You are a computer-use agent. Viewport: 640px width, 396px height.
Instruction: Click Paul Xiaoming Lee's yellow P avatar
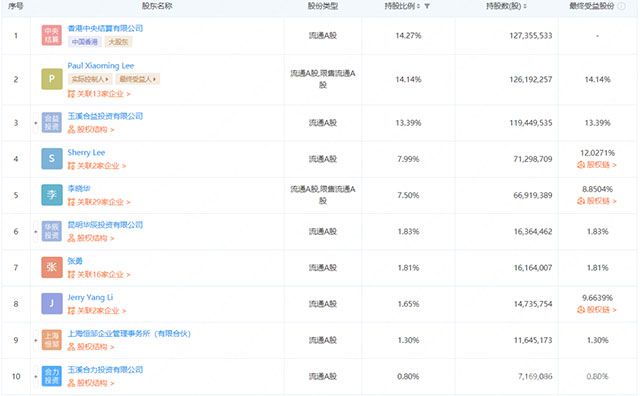point(52,79)
